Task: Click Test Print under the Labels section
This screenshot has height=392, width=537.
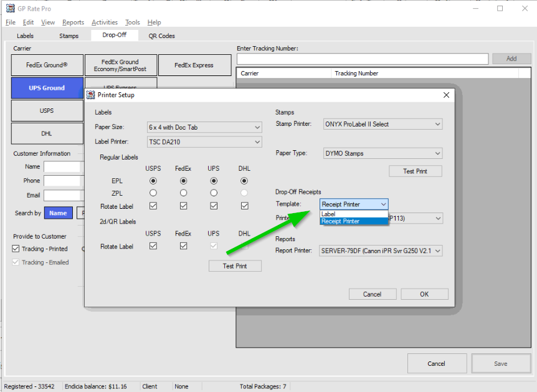Action: coord(235,266)
